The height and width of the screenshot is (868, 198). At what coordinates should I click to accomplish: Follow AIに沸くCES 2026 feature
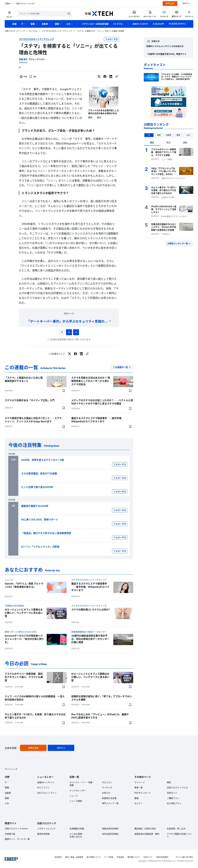[x=120, y=524]
